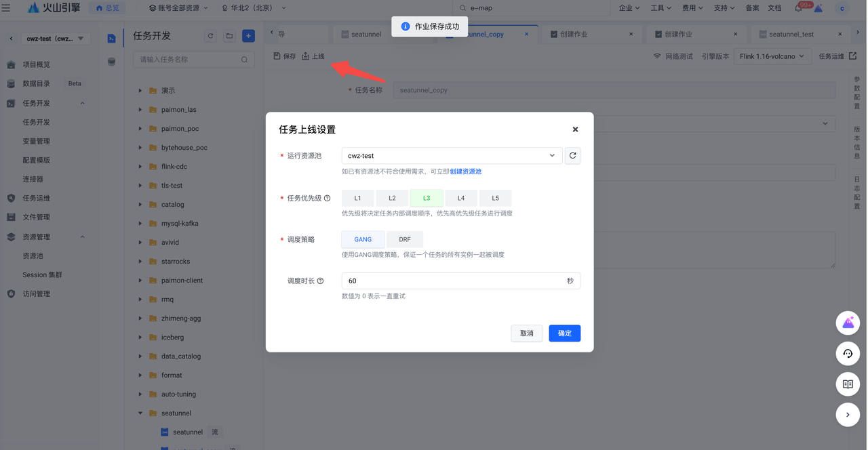Choose the DRF scheduling strategy
868x450 pixels.
(404, 239)
